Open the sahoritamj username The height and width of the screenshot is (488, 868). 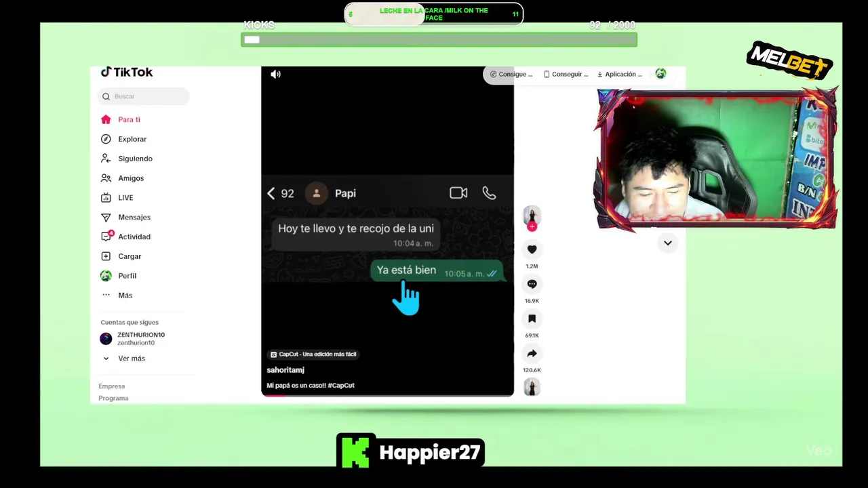[x=285, y=370]
